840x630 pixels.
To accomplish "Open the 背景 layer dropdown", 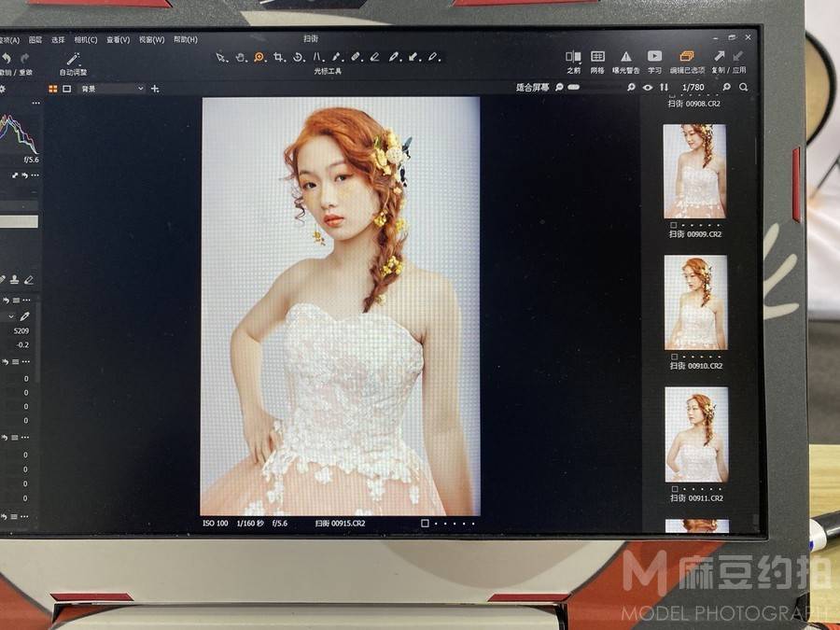I will pos(111,89).
